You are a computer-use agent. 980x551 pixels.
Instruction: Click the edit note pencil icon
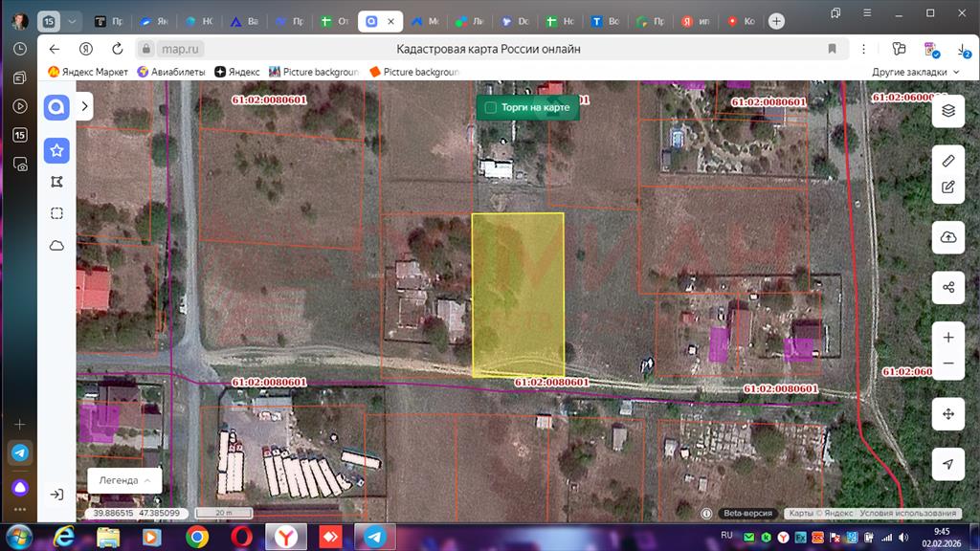pyautogui.click(x=947, y=187)
